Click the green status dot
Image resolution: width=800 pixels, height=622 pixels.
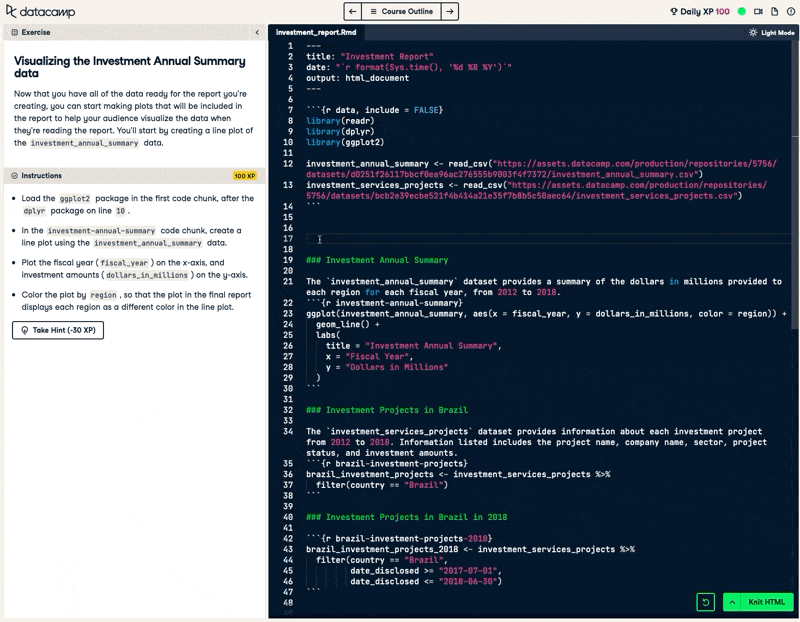tap(742, 11)
